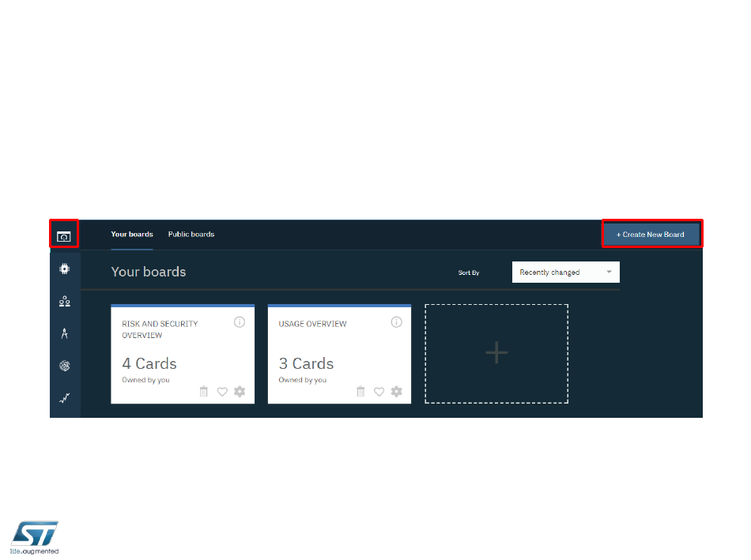Open the Boards icon in the sidebar
The image size is (751, 560).
pyautogui.click(x=64, y=236)
